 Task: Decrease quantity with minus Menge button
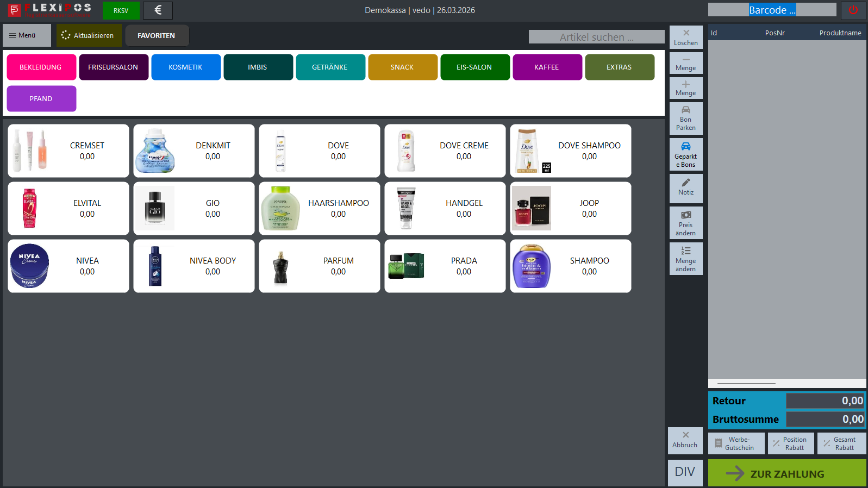point(686,63)
